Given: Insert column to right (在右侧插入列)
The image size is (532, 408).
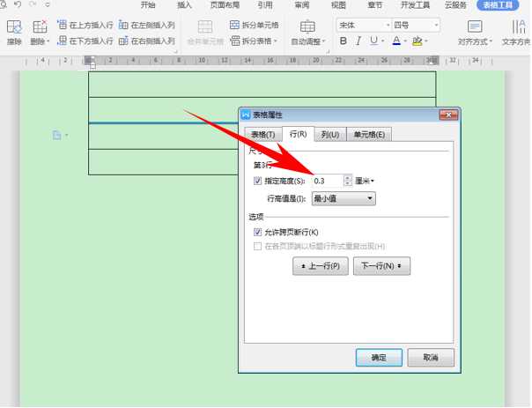Looking at the screenshot, I should point(146,41).
